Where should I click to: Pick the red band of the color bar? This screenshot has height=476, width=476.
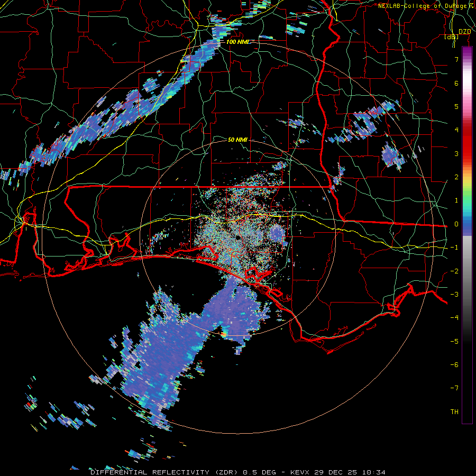tap(467, 143)
